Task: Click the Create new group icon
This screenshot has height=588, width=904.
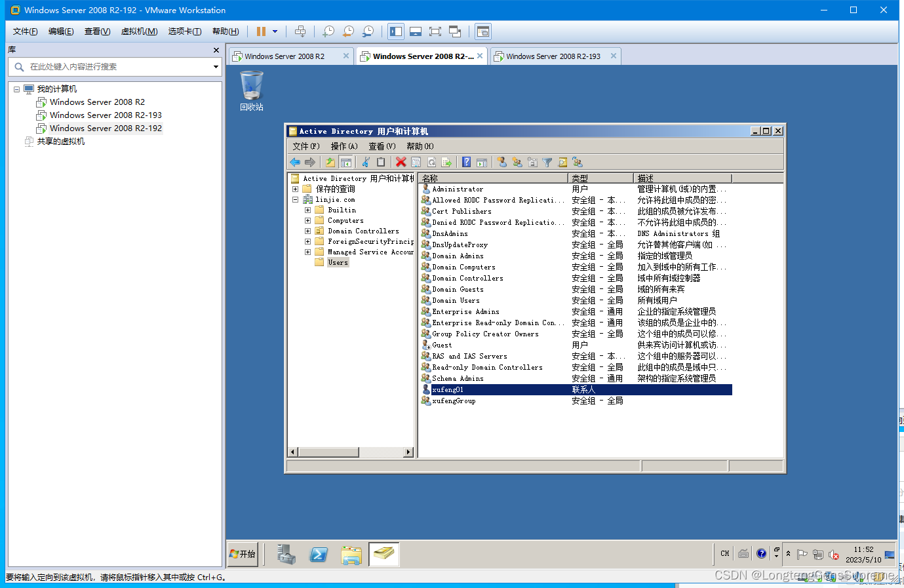Action: tap(517, 162)
